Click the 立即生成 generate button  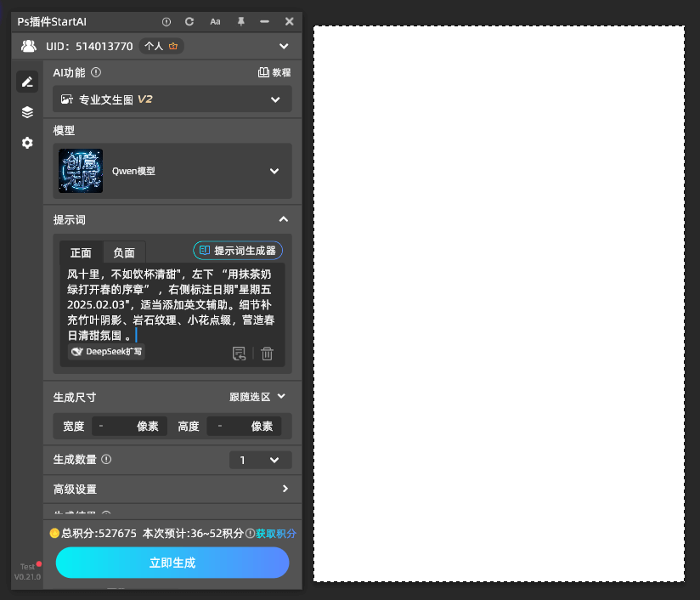point(172,563)
